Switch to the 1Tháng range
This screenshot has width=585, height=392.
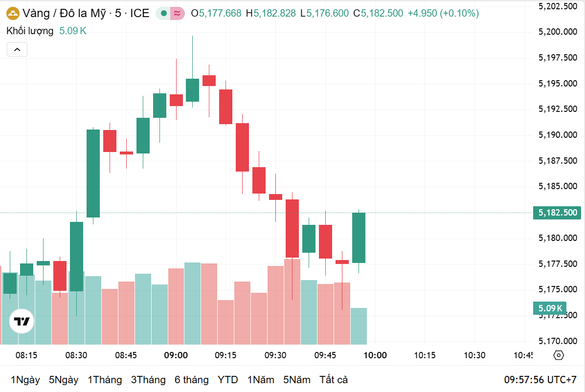tap(105, 380)
